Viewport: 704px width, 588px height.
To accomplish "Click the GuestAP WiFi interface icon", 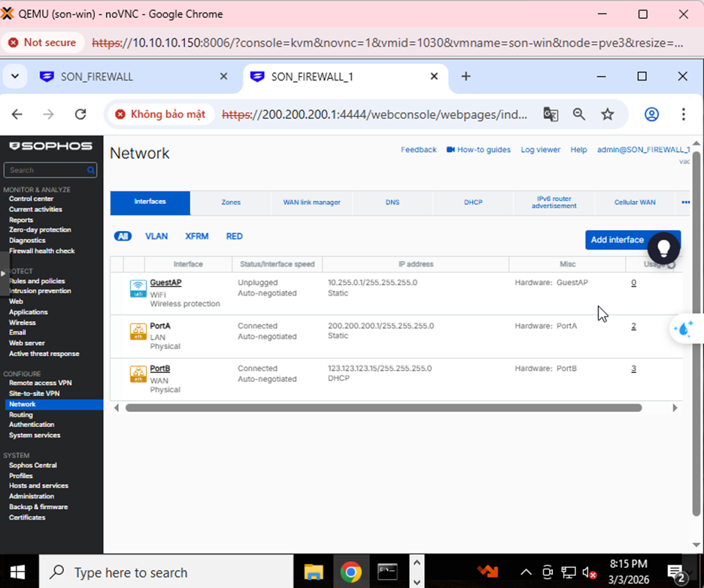I will 138,288.
